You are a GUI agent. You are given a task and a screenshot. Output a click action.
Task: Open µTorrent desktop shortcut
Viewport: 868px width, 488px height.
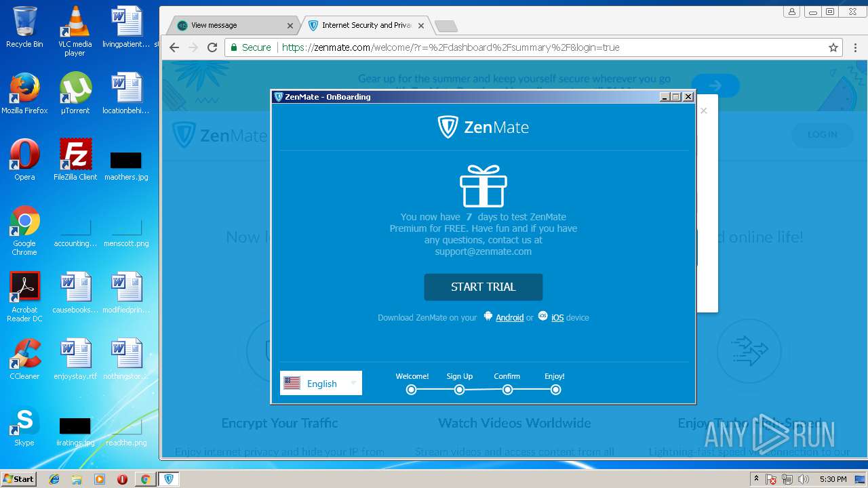(75, 93)
